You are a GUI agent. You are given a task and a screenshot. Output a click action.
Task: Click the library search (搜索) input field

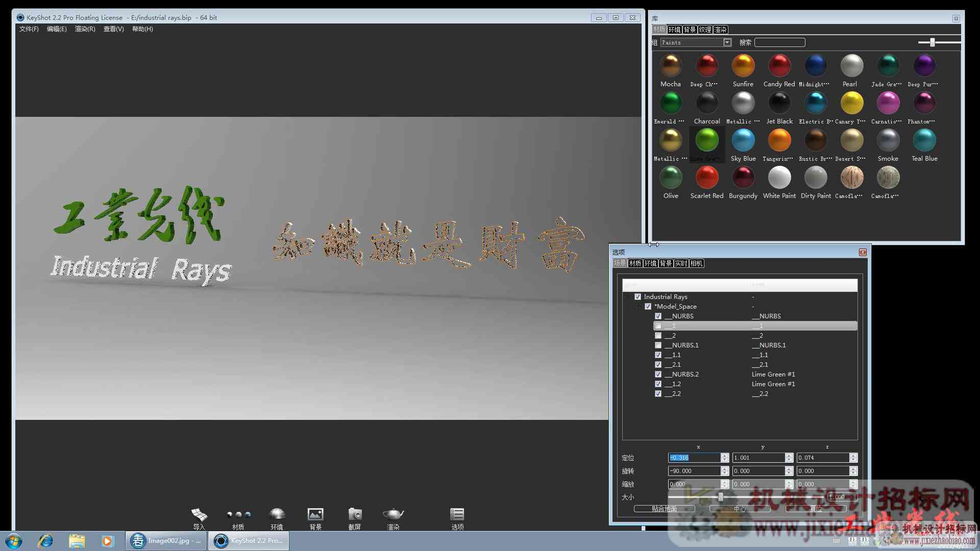(x=779, y=42)
